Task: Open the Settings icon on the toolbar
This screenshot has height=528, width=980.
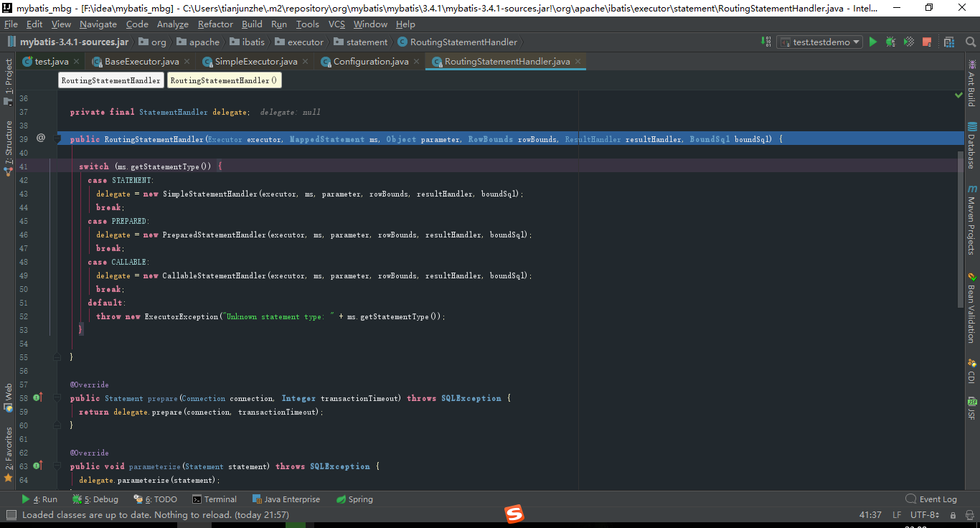Action: point(948,42)
